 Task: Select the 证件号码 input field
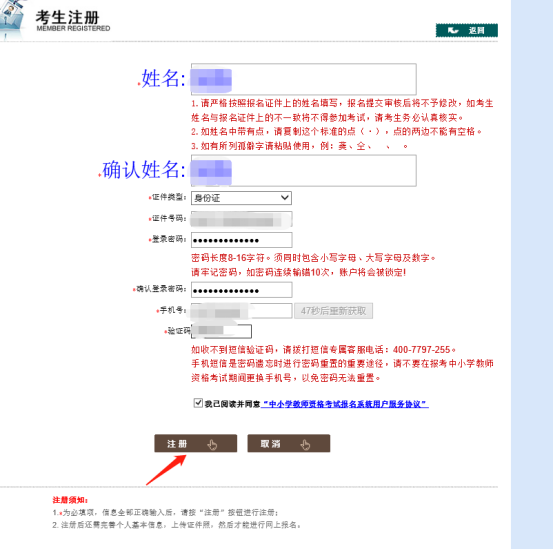click(241, 219)
